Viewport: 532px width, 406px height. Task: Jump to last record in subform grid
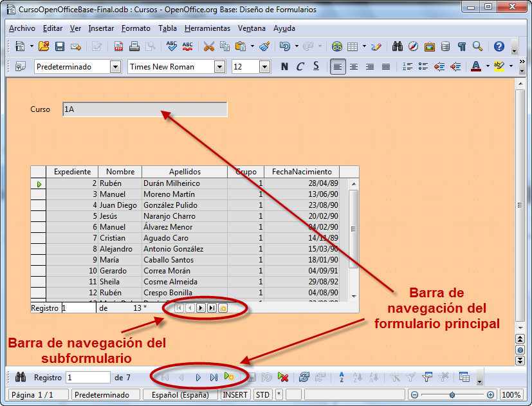[x=212, y=308]
